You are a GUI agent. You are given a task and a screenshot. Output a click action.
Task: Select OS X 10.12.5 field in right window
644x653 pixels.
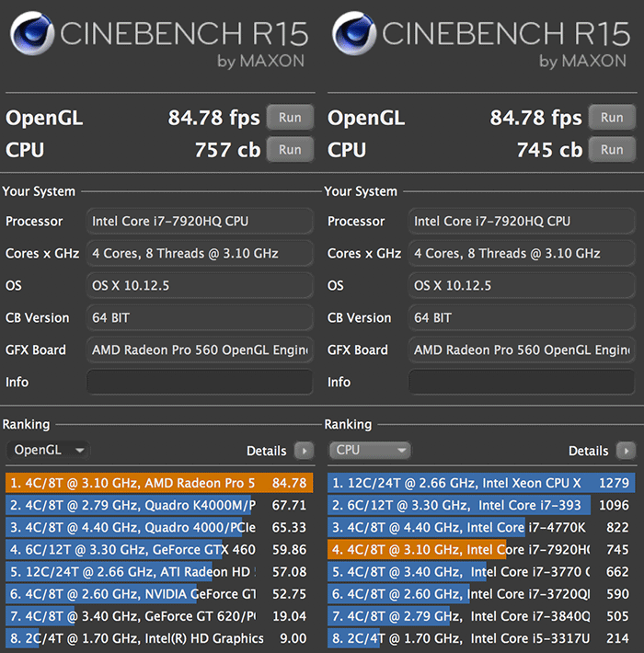pyautogui.click(x=522, y=285)
